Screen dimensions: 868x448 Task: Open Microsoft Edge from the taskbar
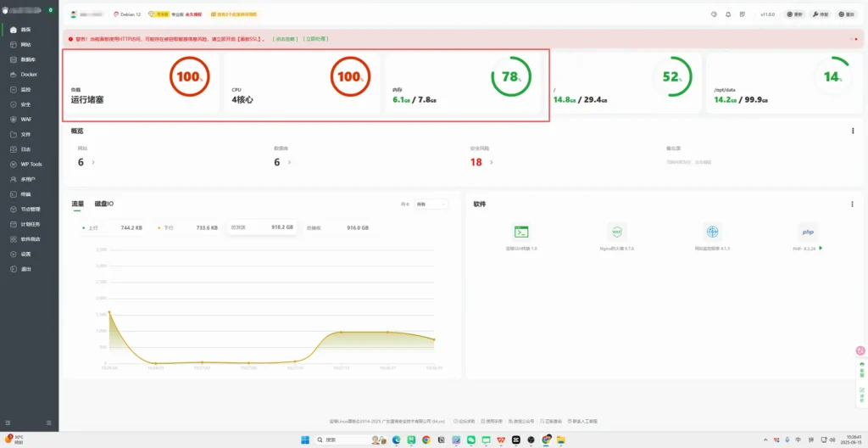click(x=397, y=440)
